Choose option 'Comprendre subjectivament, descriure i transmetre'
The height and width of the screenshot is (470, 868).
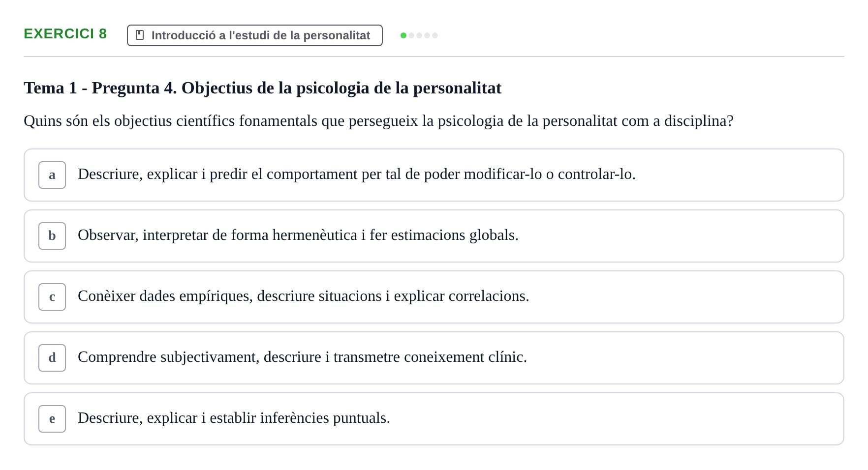click(x=434, y=358)
